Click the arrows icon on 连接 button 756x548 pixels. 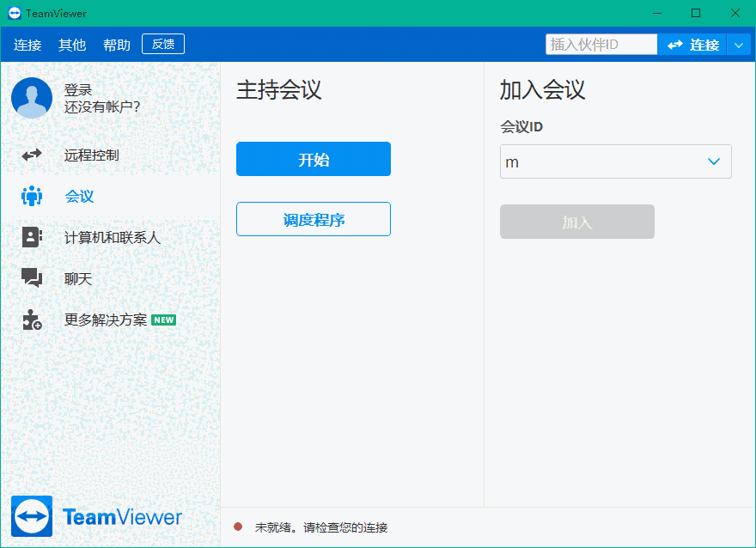pos(674,44)
